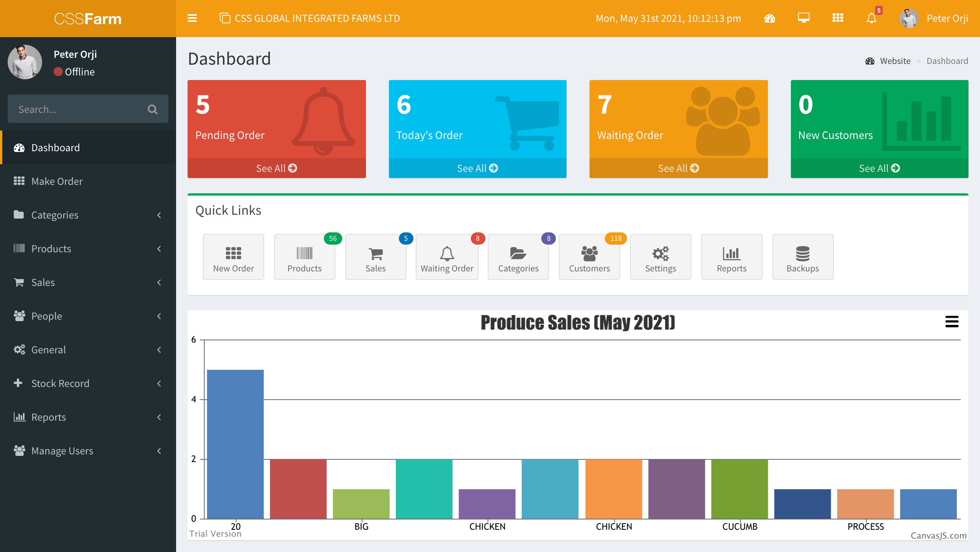Image resolution: width=980 pixels, height=552 pixels.
Task: Click the sidebar Search input field
Action: pyautogui.click(x=77, y=109)
